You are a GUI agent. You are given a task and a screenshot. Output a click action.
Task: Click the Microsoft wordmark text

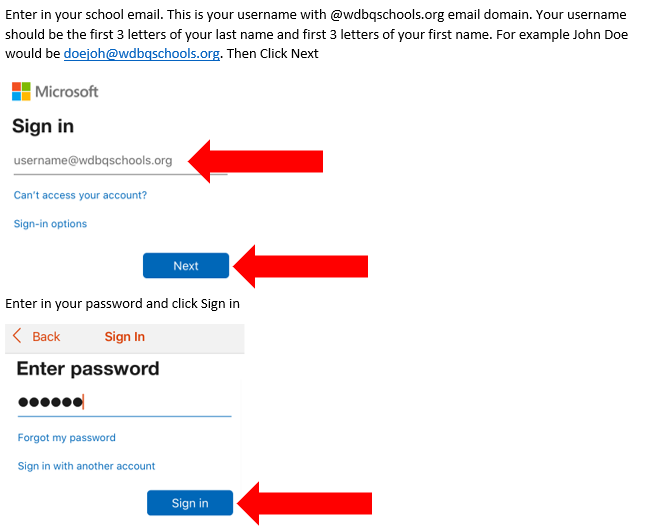[67, 92]
